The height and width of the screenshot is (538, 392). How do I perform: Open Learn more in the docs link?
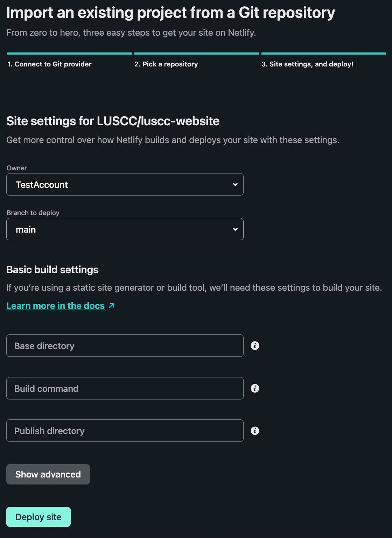(56, 306)
